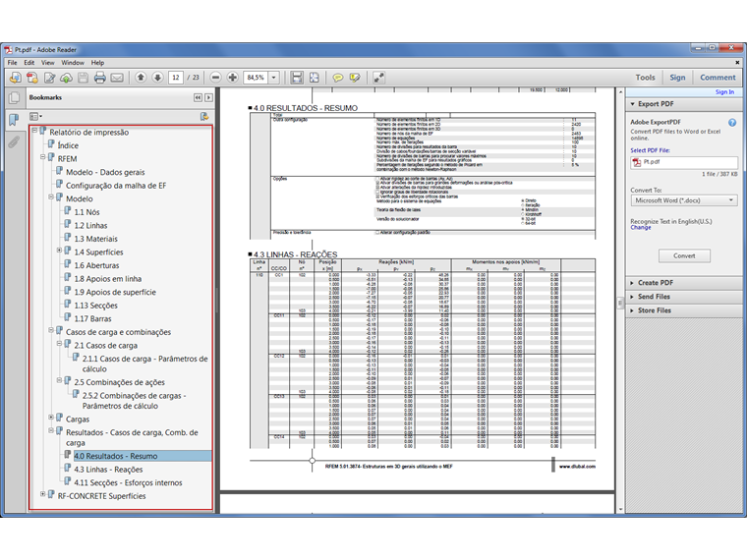Select the 1.13 Secções bookmark

pyautogui.click(x=95, y=306)
